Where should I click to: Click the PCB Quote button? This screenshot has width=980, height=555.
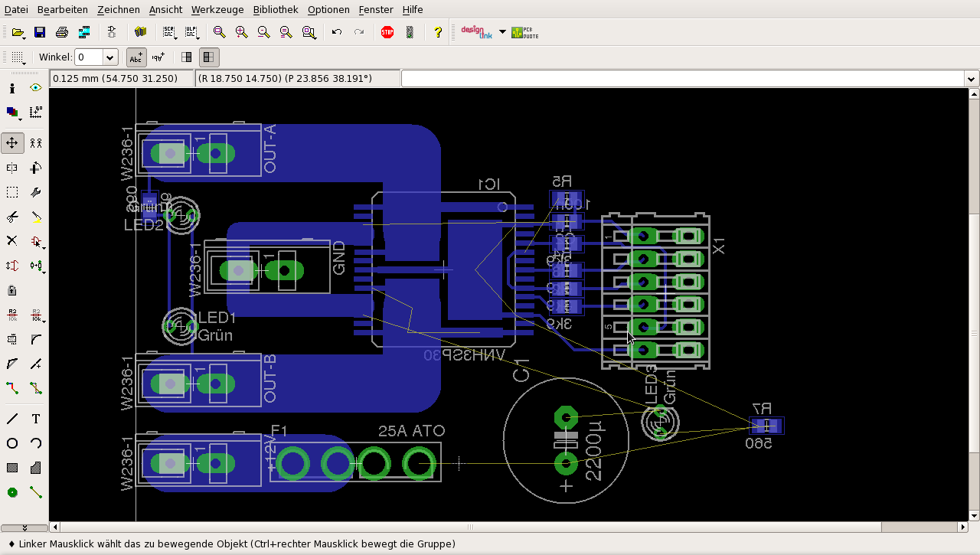click(522, 32)
